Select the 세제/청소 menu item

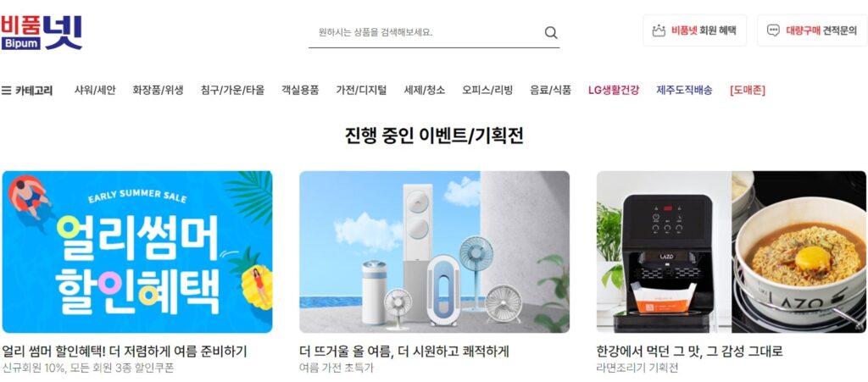tap(425, 90)
